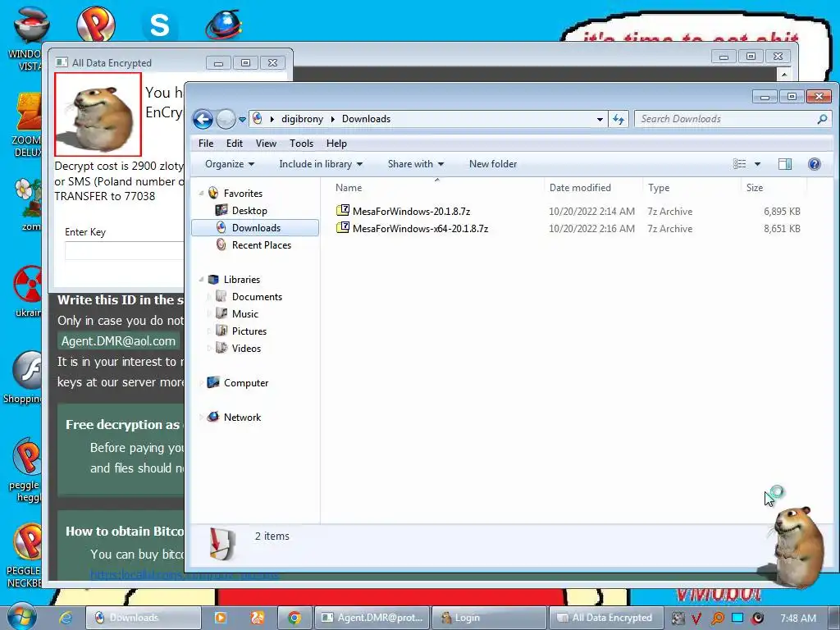Open the Pictures library
Screen dimensions: 840x630
click(249, 331)
